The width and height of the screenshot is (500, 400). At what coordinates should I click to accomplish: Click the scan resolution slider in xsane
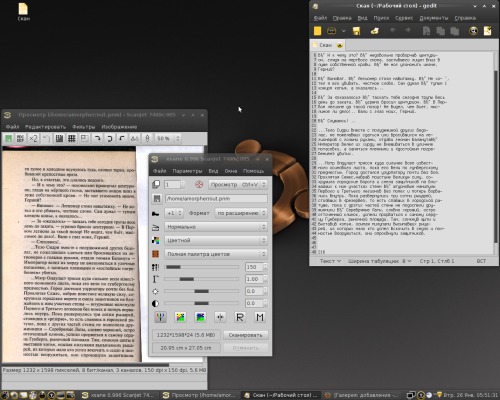(x=202, y=267)
